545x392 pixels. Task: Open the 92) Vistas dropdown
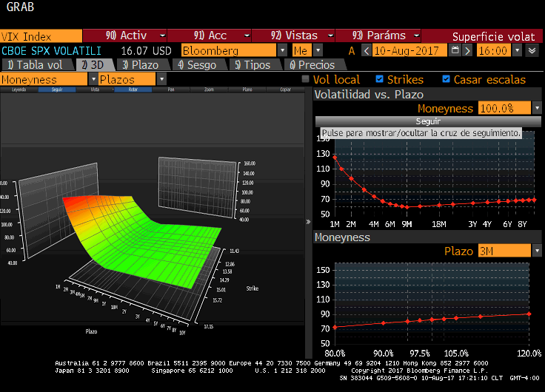click(294, 36)
